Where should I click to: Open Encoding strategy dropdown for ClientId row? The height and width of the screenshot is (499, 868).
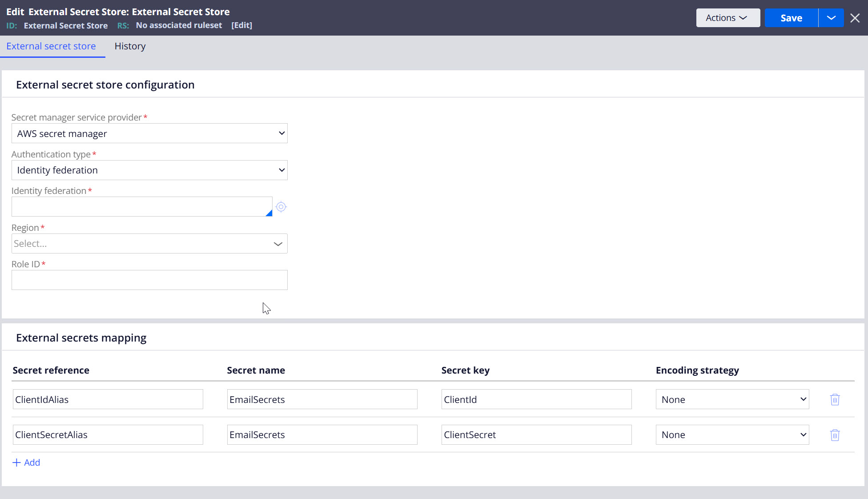coord(732,399)
